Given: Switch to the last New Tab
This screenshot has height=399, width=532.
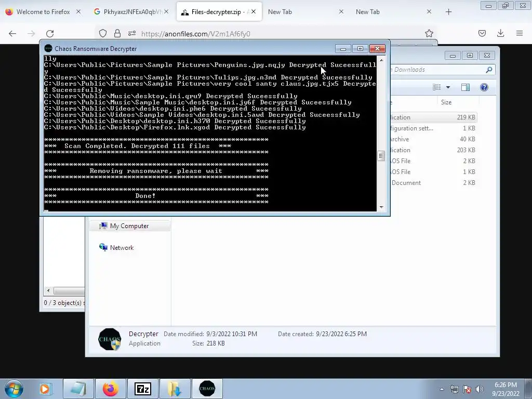Looking at the screenshot, I should click(x=394, y=11).
